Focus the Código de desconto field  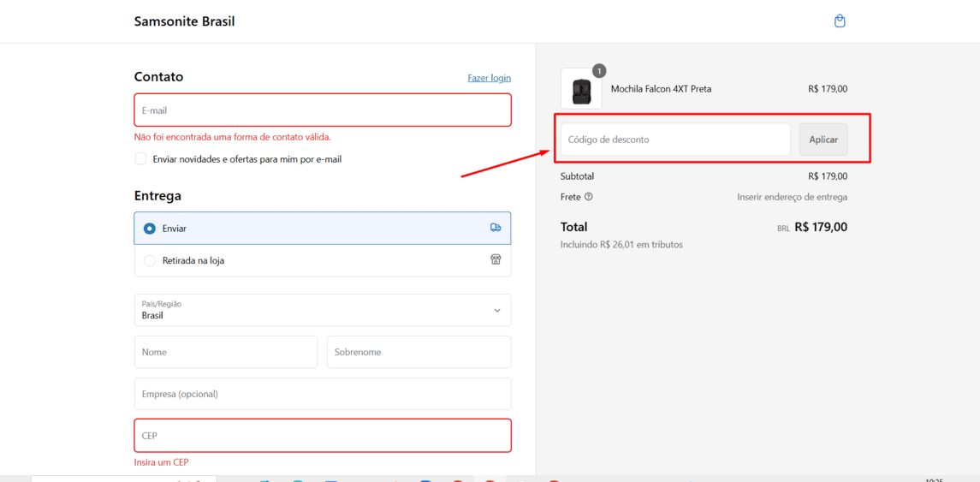pyautogui.click(x=675, y=140)
